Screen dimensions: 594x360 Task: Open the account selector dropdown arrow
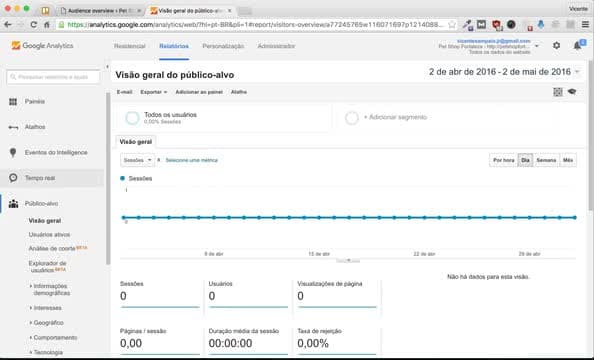click(536, 46)
